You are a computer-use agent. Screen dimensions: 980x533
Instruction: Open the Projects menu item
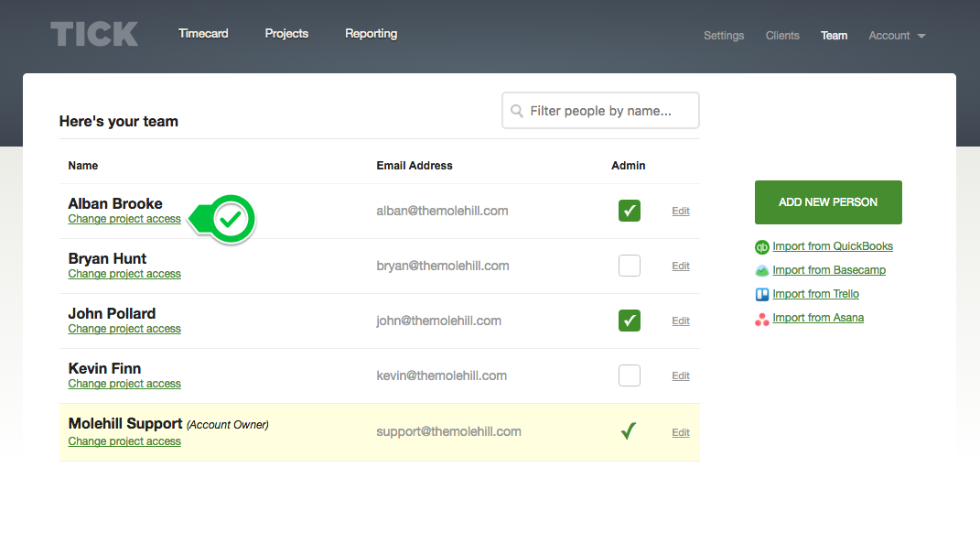[286, 34]
